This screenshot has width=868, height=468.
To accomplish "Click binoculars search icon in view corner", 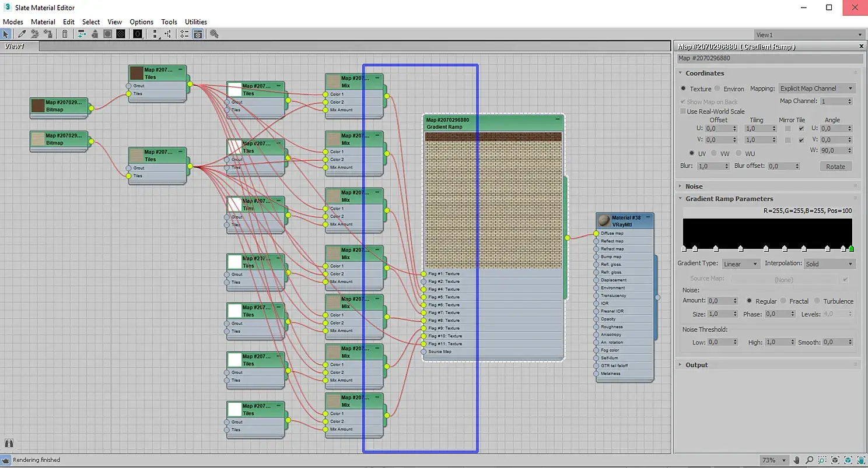I will [x=9, y=444].
